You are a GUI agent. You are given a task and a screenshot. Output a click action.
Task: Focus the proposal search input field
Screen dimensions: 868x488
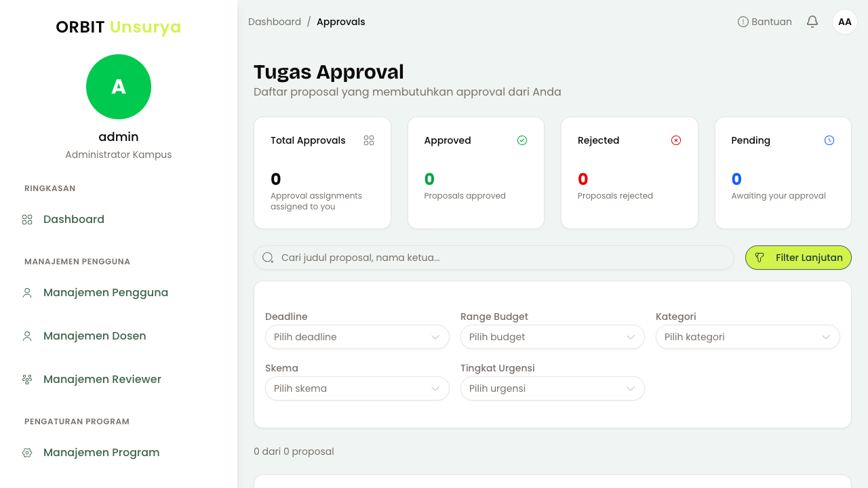(x=494, y=258)
